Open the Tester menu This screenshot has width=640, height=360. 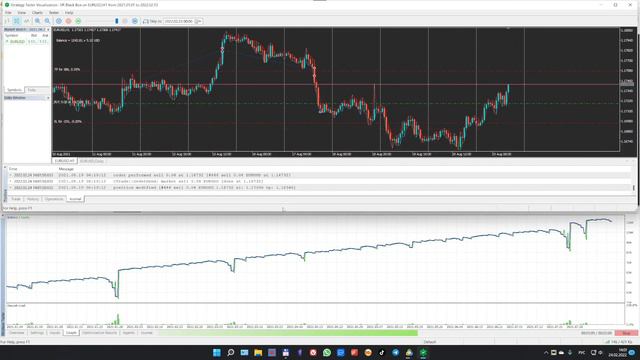click(54, 13)
